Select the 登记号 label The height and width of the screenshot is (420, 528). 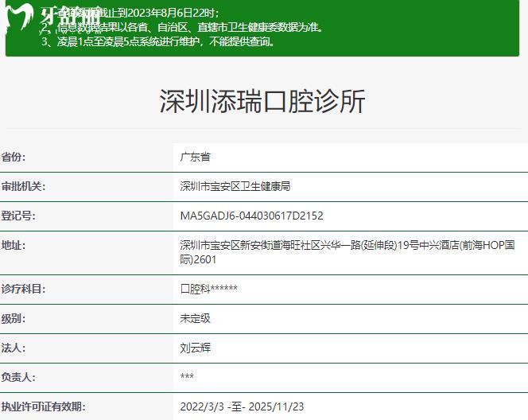(x=18, y=216)
